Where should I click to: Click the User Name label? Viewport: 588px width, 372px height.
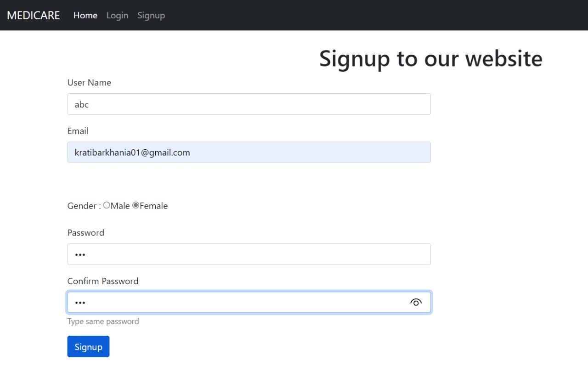pyautogui.click(x=89, y=83)
